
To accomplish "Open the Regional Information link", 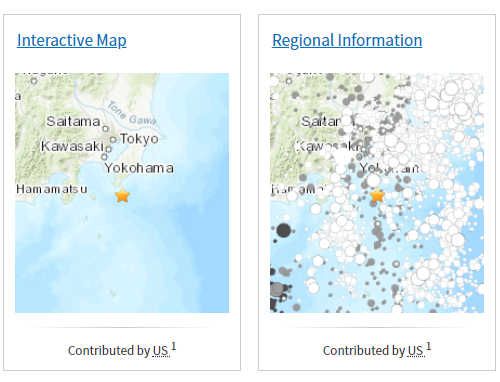I will [347, 40].
